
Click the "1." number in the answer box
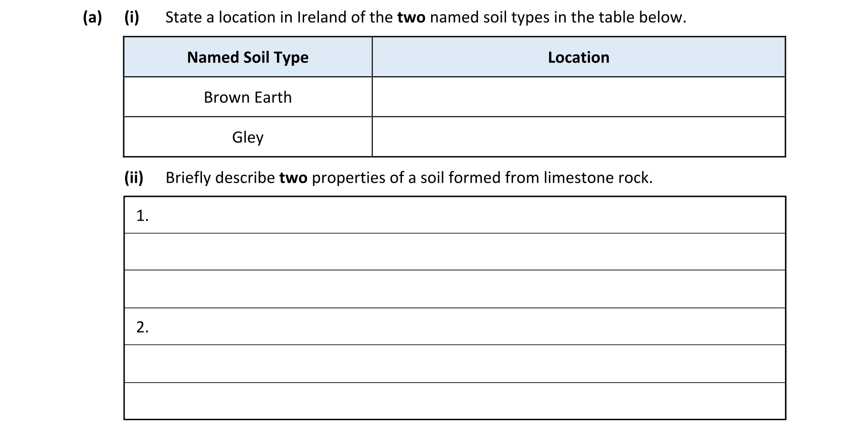tap(142, 216)
